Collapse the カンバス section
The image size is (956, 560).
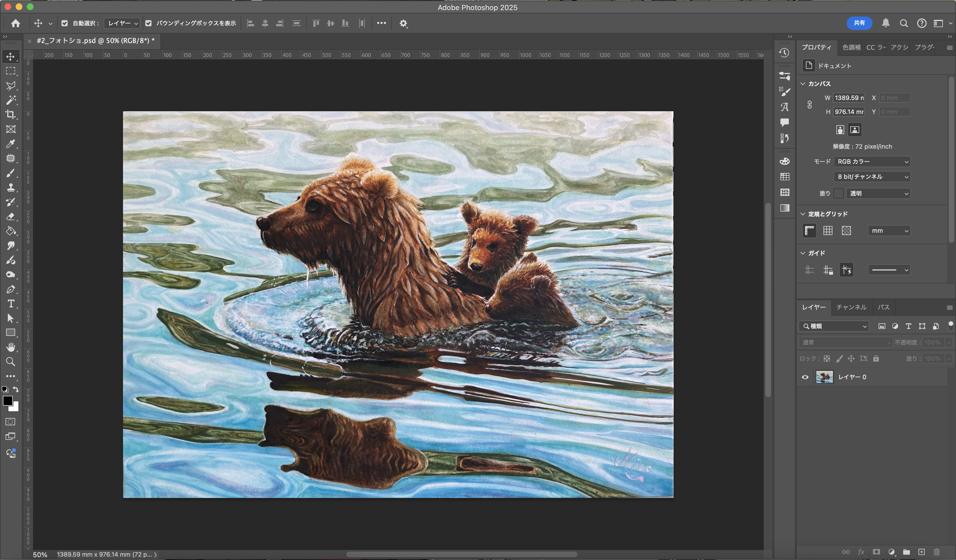pos(803,84)
